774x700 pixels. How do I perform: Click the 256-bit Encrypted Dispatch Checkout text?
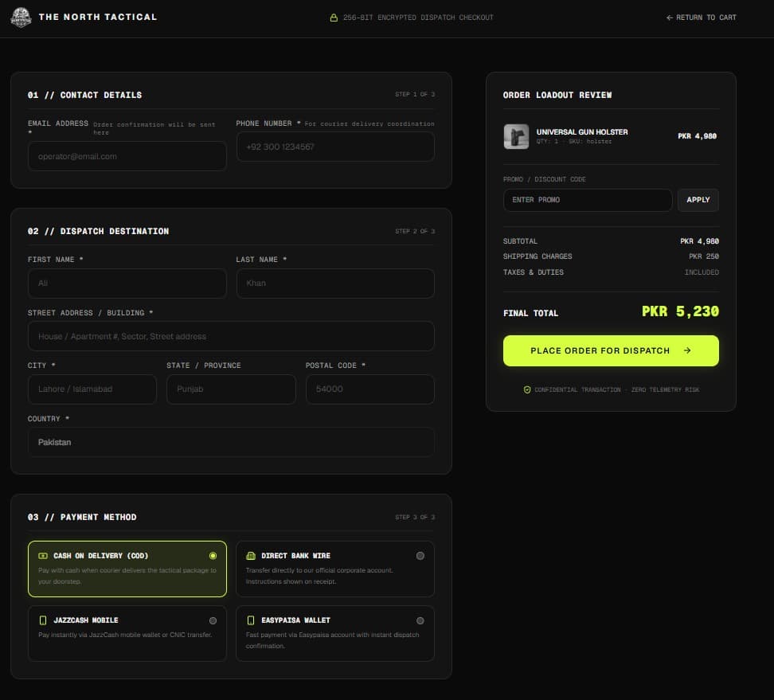tap(418, 18)
